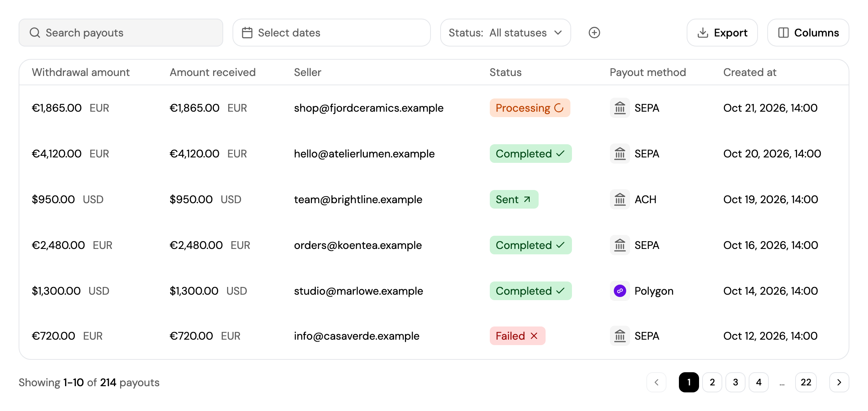Click Completed badge for atelierlumen payout

530,154
